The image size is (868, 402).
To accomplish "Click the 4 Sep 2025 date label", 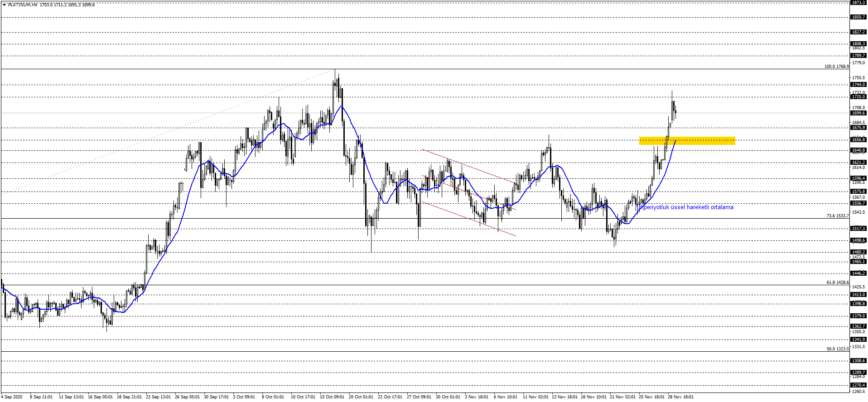I will (11, 397).
